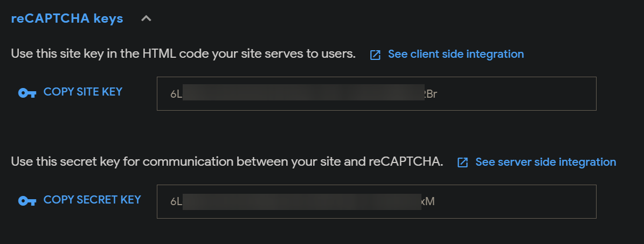
Task: Click key icon beside COPY SITE KEY
Action: 27,93
